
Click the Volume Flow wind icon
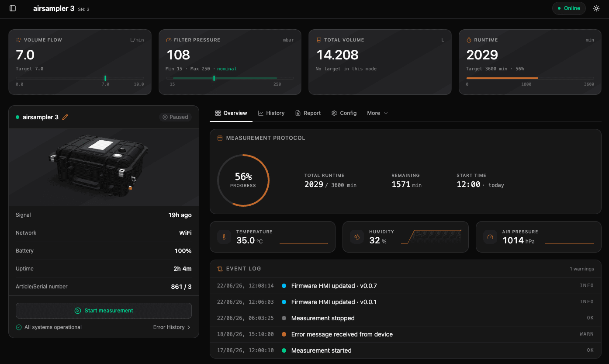[19, 40]
